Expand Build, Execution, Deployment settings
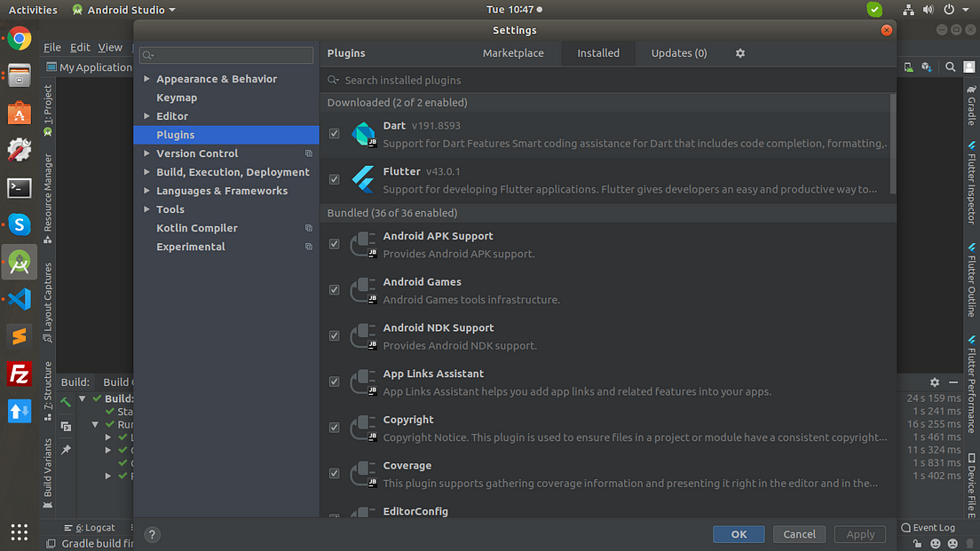 point(146,172)
